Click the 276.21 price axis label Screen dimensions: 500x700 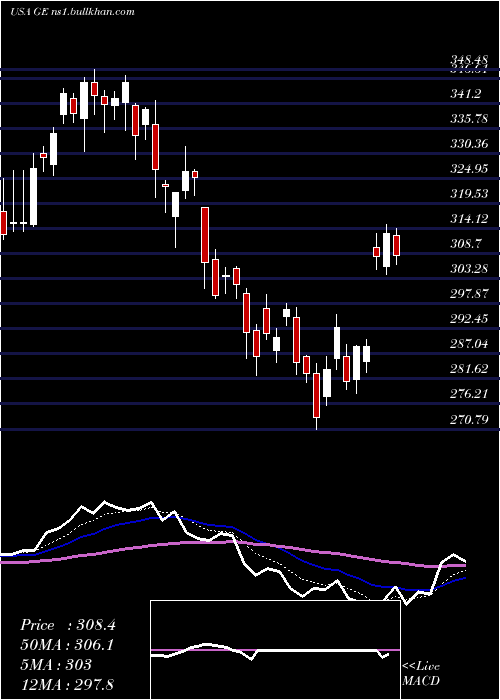[x=469, y=394]
